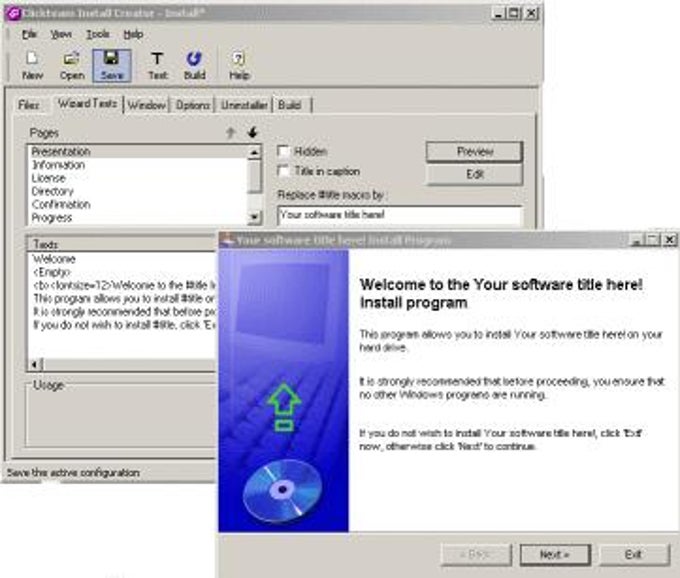Click the Back button in installer preview
Image resolution: width=680 pixels, height=578 pixels.
point(476,555)
